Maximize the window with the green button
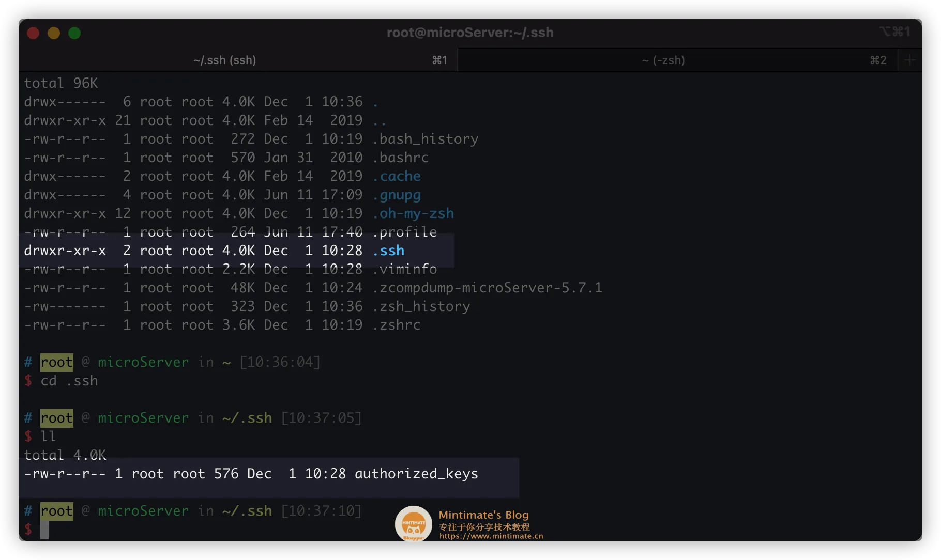The image size is (941, 560). pyautogui.click(x=74, y=33)
